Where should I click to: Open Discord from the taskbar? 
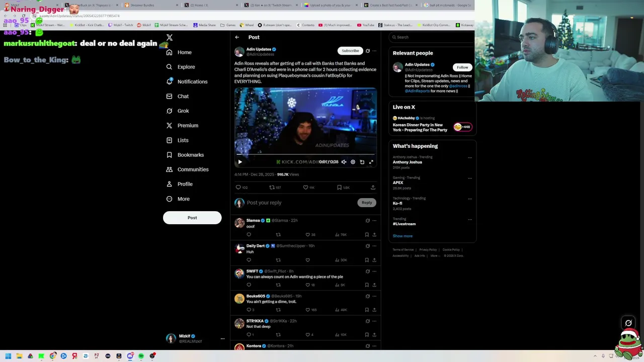tap(130, 356)
